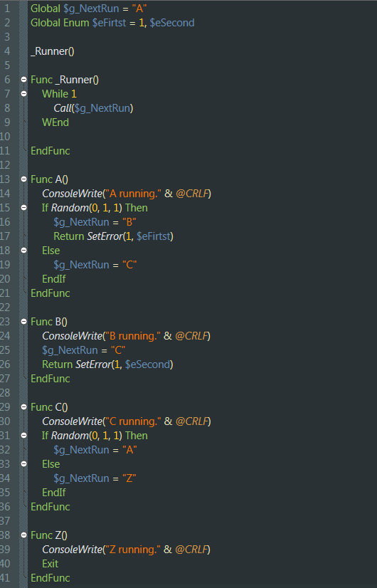
Task: Click the "Z running." string
Action: tap(133, 550)
